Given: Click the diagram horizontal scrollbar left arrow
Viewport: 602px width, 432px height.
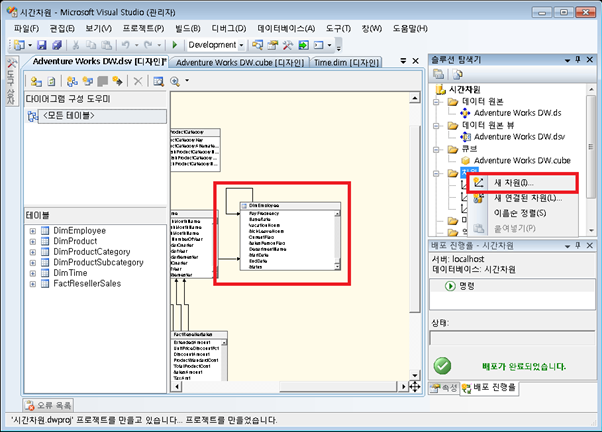Looking at the screenshot, I should point(177,386).
